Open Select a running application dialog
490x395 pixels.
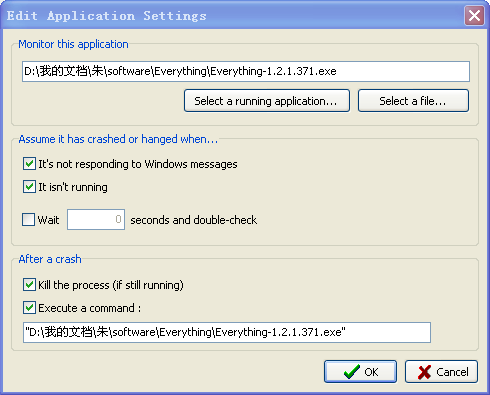click(267, 101)
